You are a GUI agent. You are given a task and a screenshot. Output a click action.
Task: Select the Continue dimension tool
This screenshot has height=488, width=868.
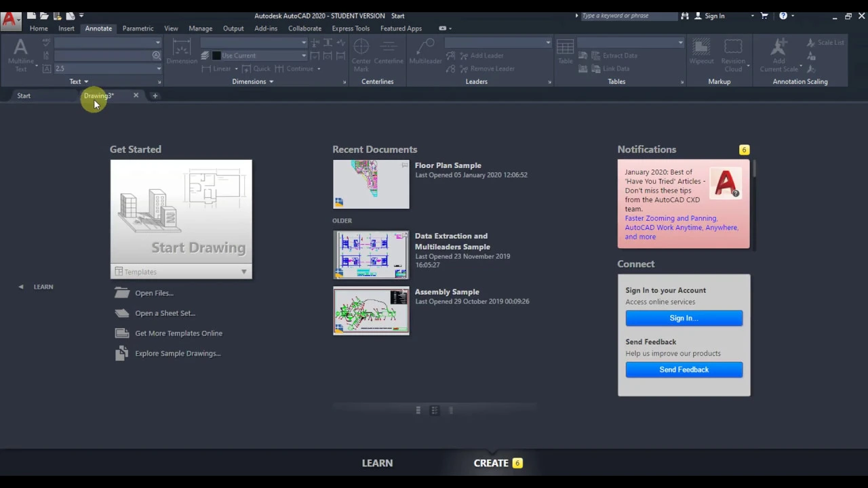(294, 68)
